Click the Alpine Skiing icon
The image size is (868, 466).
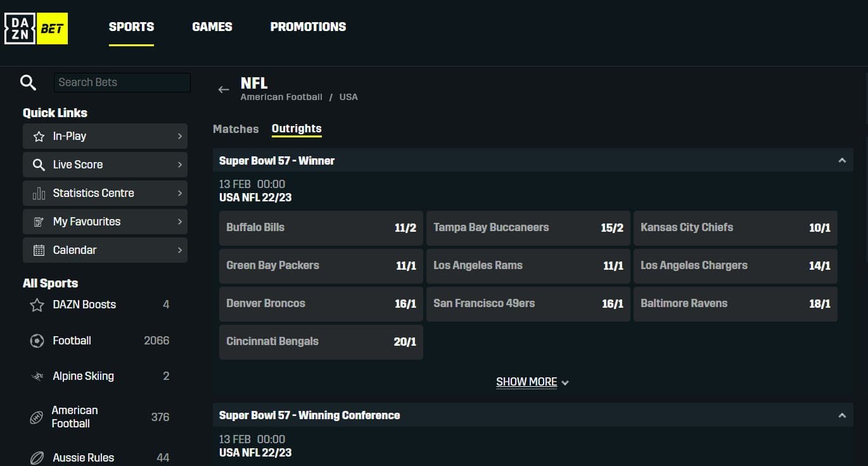pyautogui.click(x=36, y=375)
